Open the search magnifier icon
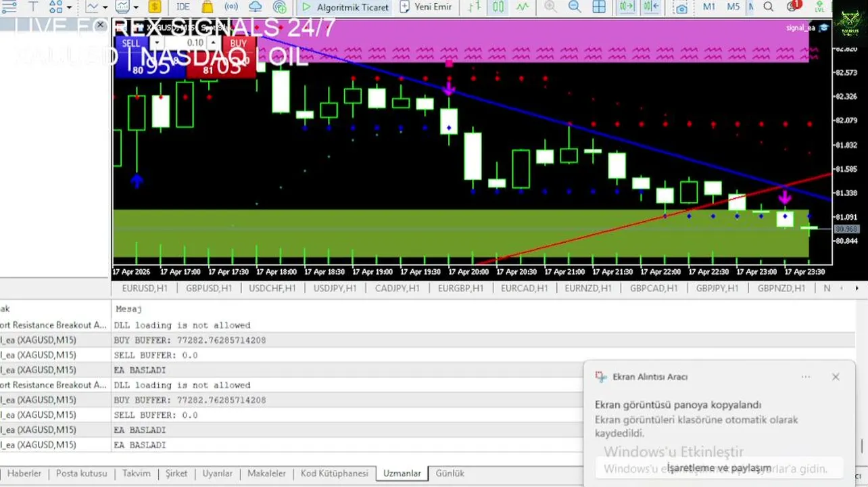The height and width of the screenshot is (487, 868). tap(769, 7)
